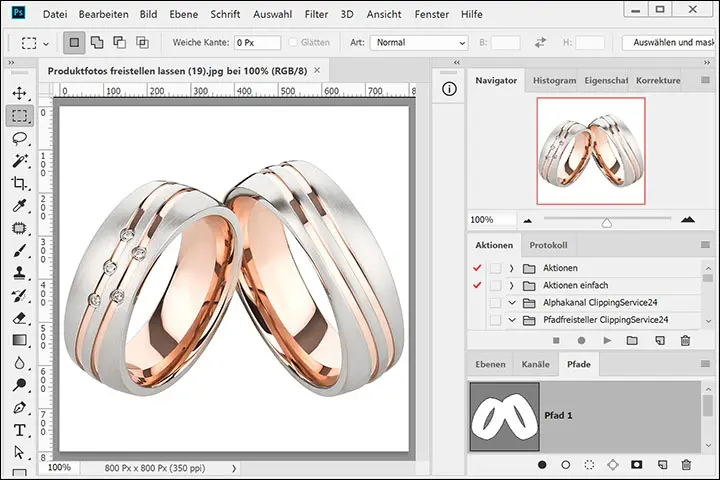The width and height of the screenshot is (720, 480).
Task: Click the Magic Wand tool
Action: click(x=19, y=161)
